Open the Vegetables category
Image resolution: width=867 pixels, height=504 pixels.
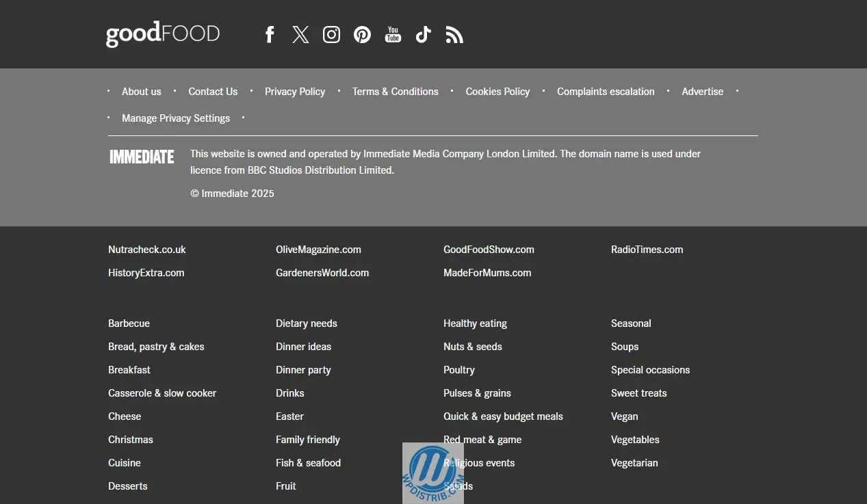635,440
